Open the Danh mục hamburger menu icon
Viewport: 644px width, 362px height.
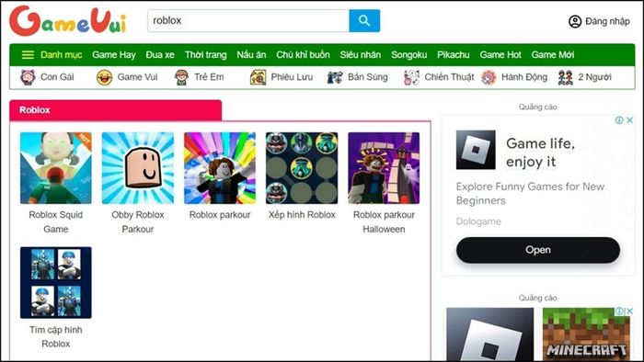click(x=28, y=55)
